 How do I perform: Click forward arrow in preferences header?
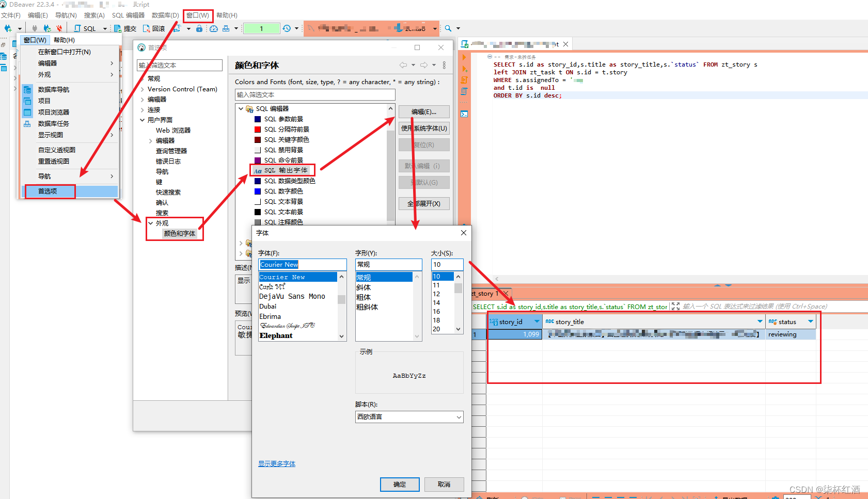pos(424,65)
